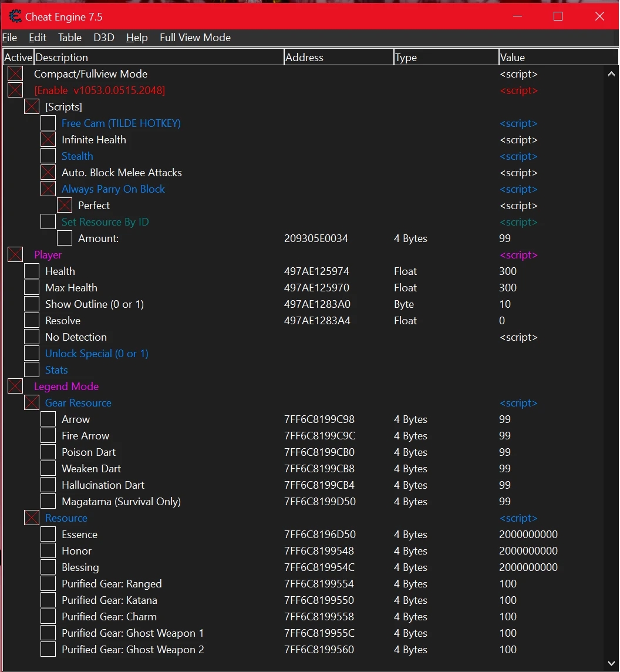
Task: Enable the Free Cam (TILDE HOTKEY) checkbox
Action: point(48,123)
